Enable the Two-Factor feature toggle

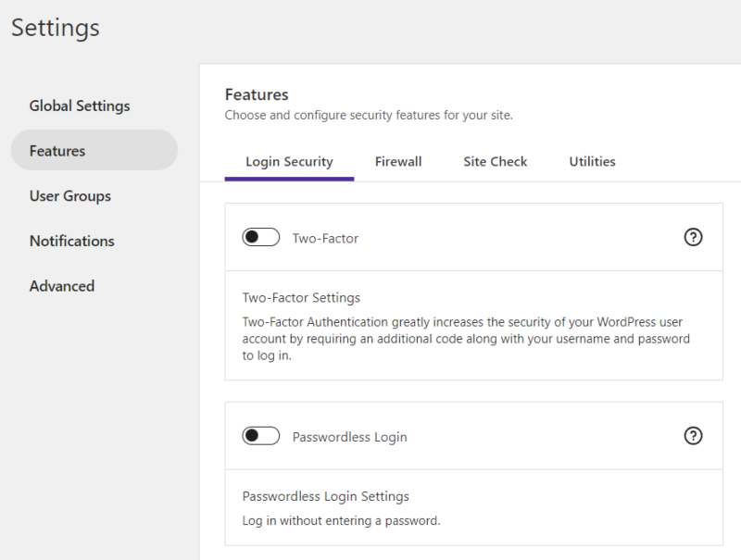[260, 237]
